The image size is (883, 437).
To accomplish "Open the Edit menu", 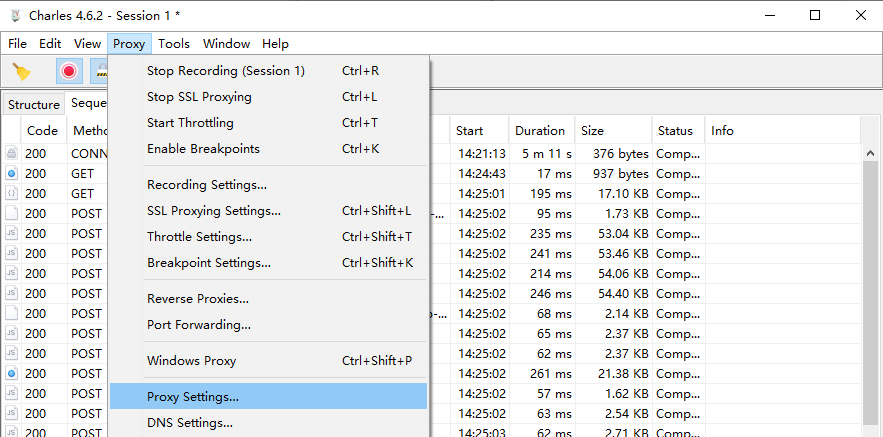I will (x=50, y=43).
